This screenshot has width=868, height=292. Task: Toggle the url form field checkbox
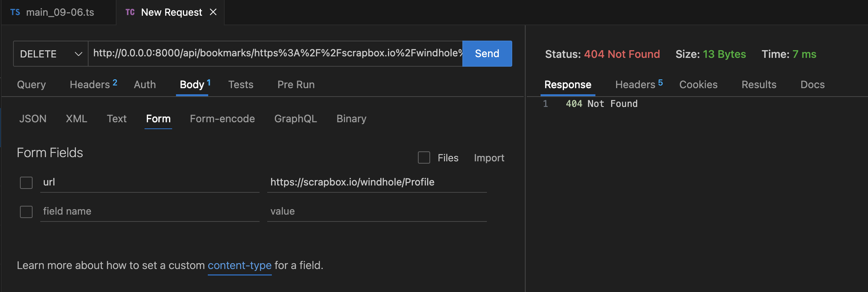(26, 182)
